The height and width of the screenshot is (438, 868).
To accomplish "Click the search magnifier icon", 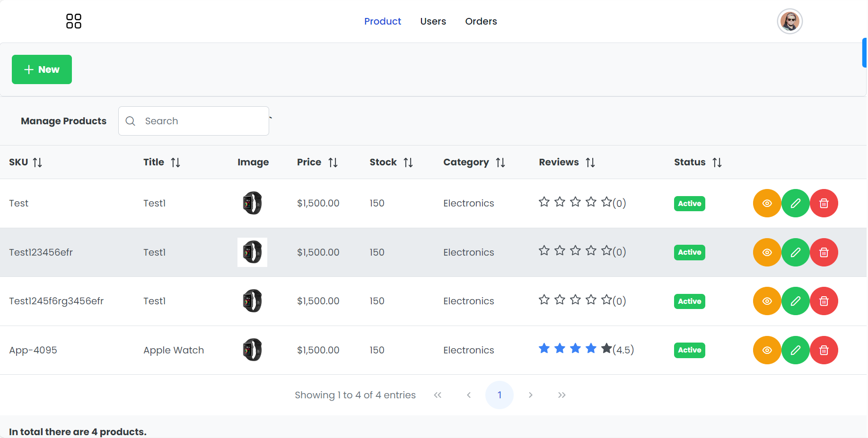I will pyautogui.click(x=130, y=121).
